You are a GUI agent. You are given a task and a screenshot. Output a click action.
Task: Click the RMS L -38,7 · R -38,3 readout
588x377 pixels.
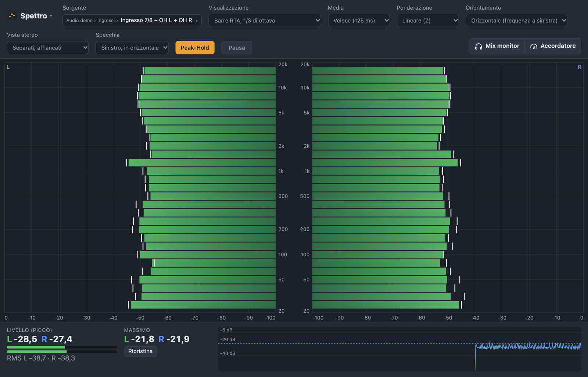41,358
